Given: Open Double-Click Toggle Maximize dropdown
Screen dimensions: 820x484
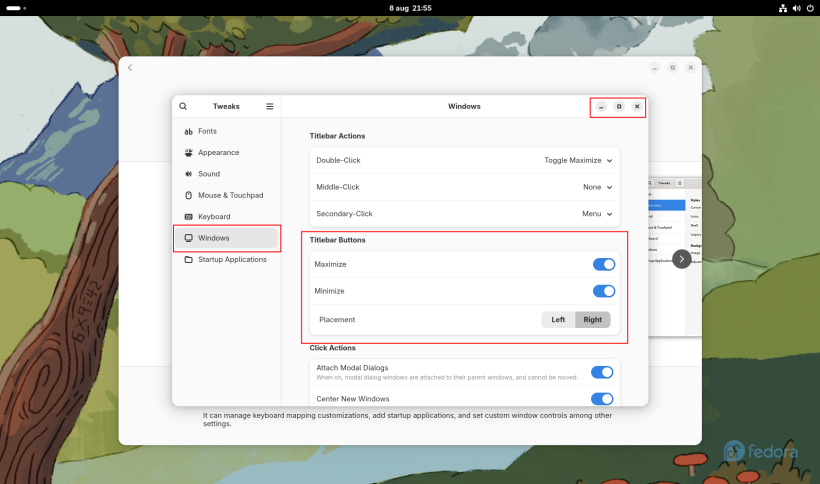Looking at the screenshot, I should click(578, 160).
